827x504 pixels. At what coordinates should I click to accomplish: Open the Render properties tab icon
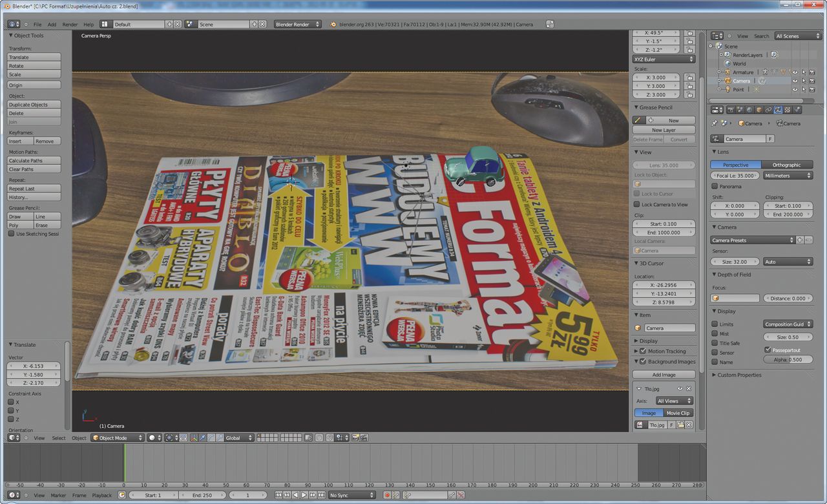(731, 110)
